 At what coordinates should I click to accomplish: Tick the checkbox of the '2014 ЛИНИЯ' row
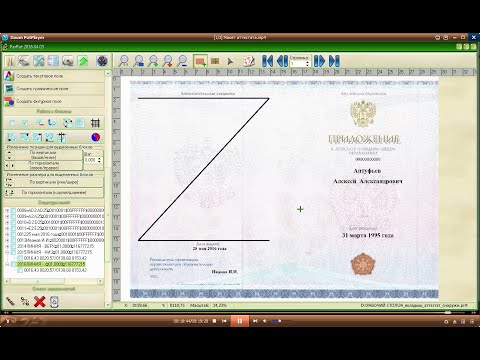(13, 246)
